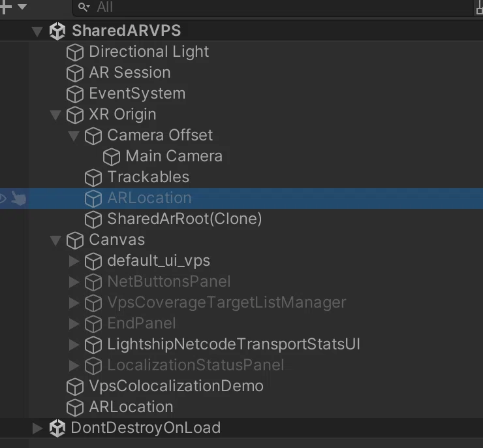Click the SharedARVPS Unity scene icon
This screenshot has height=448, width=483.
coord(57,31)
